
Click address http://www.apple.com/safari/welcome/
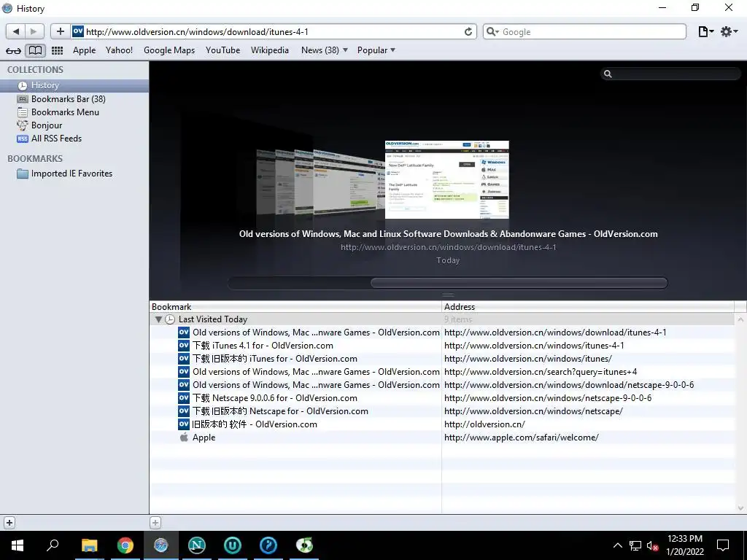coord(521,437)
